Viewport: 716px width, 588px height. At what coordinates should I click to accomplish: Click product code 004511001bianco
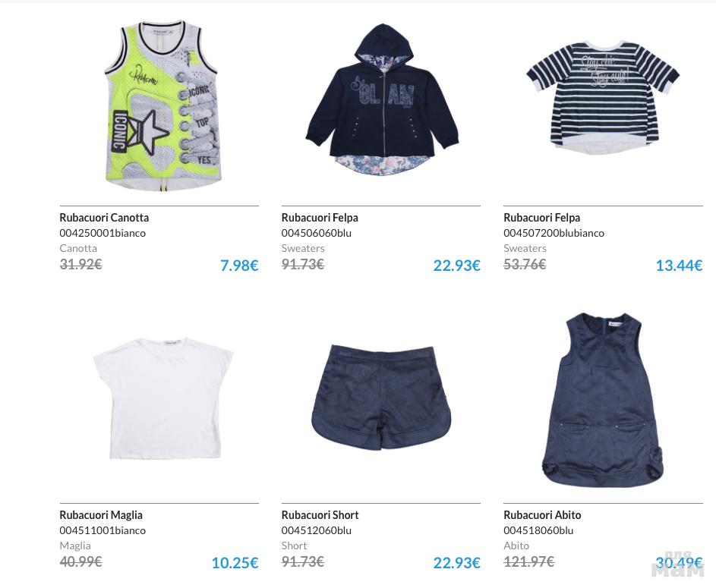[103, 530]
